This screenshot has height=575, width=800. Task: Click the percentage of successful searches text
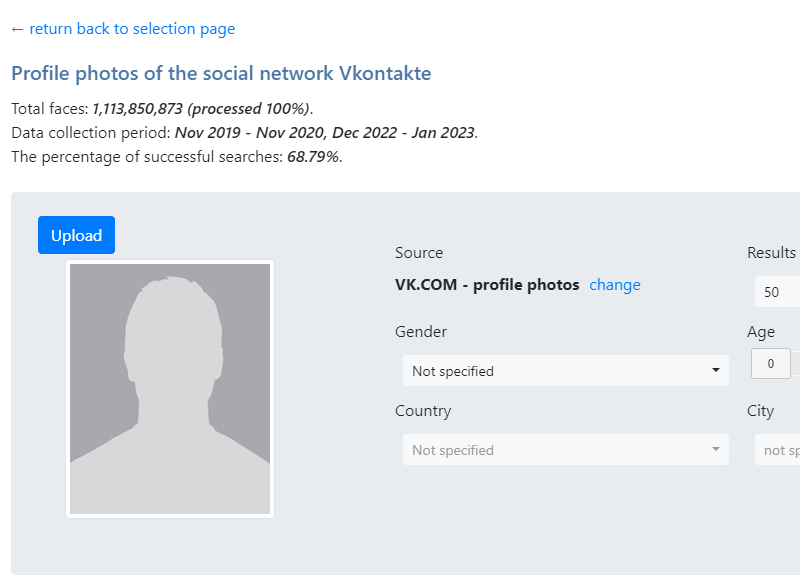tap(176, 156)
